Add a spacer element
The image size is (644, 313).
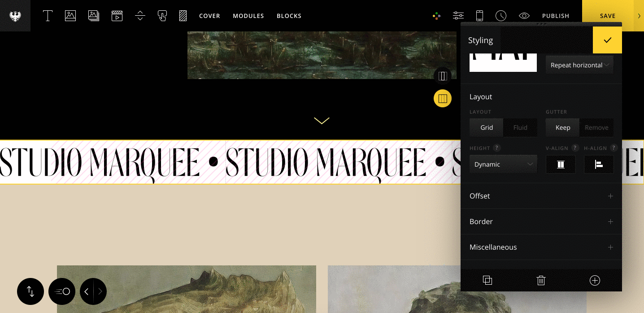tap(140, 16)
